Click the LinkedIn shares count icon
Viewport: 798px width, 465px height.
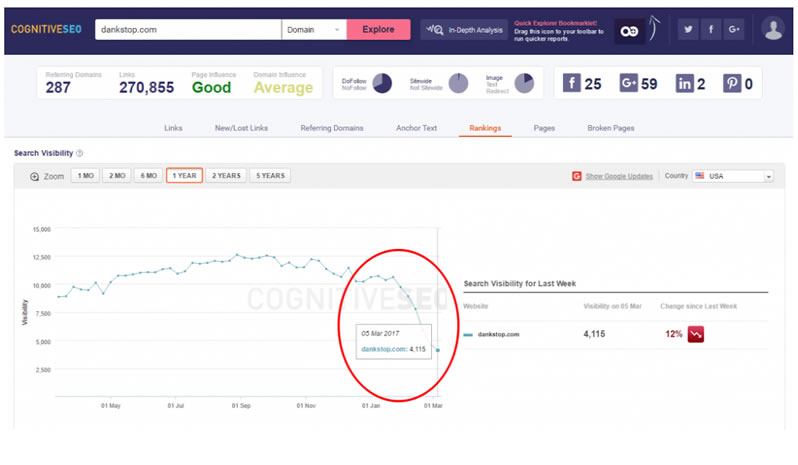click(x=685, y=83)
